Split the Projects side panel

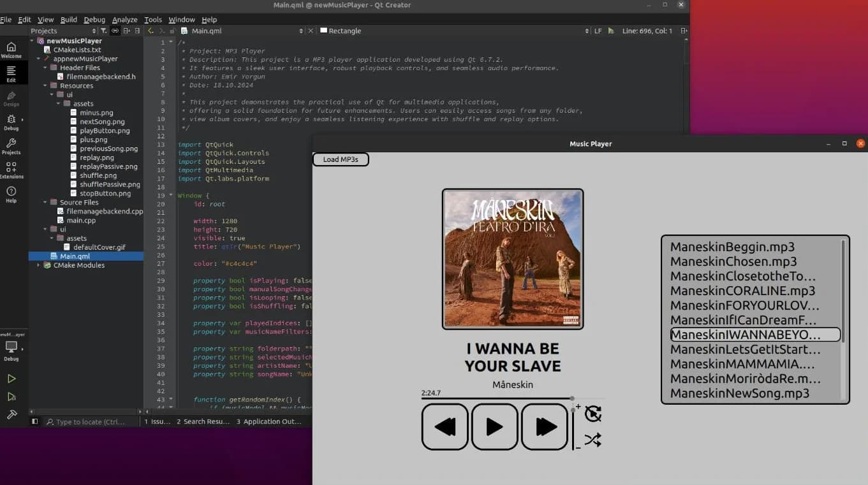[127, 31]
